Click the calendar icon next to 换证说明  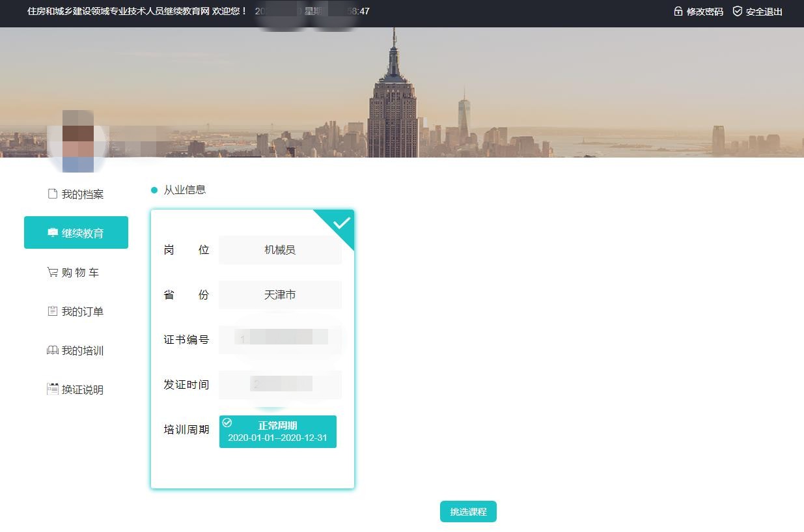pyautogui.click(x=53, y=389)
